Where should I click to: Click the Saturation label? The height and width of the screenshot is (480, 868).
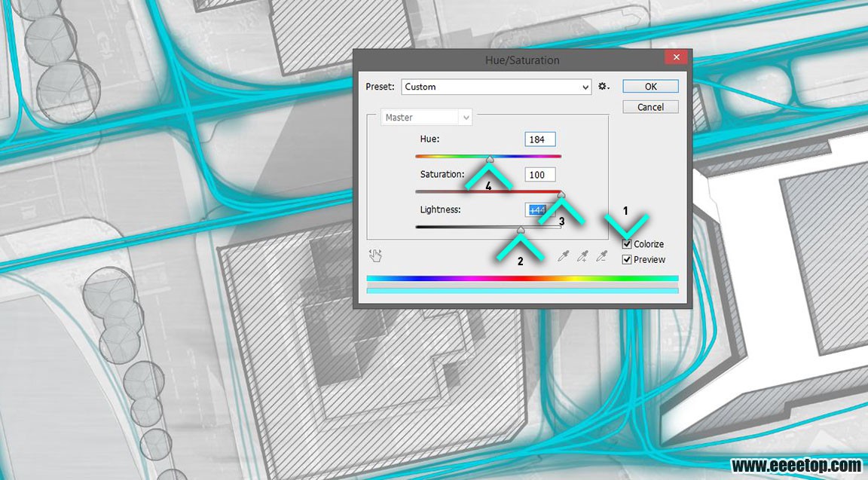click(442, 174)
